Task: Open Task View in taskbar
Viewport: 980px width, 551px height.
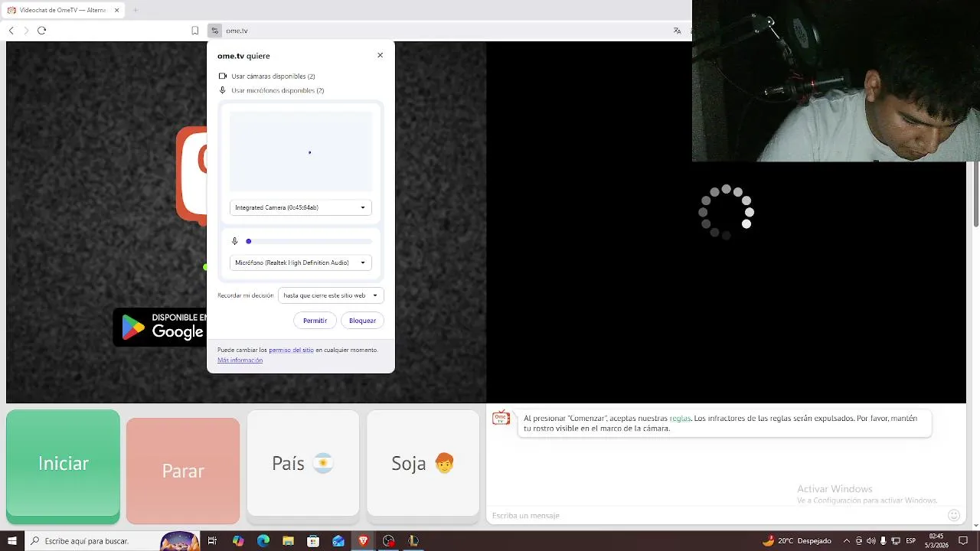Action: click(212, 541)
